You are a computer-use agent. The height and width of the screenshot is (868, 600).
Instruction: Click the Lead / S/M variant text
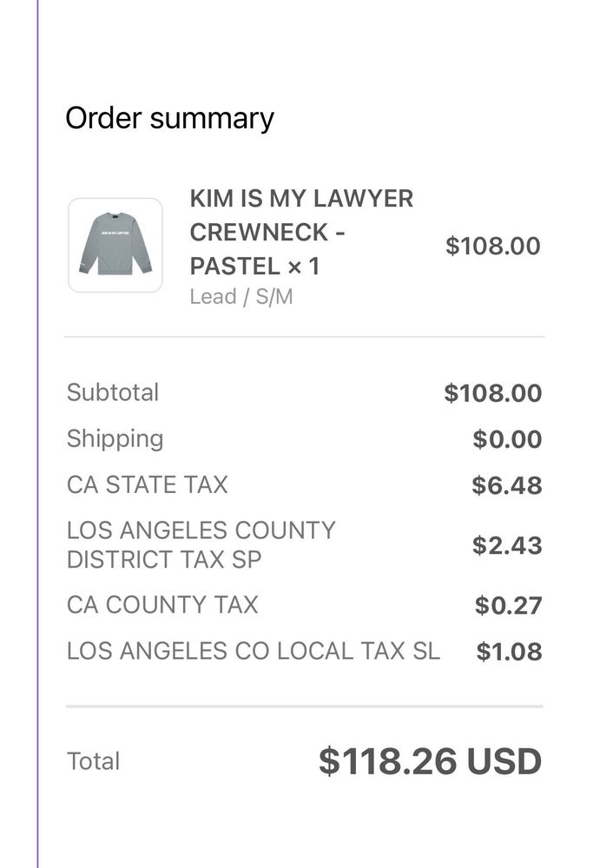click(241, 297)
